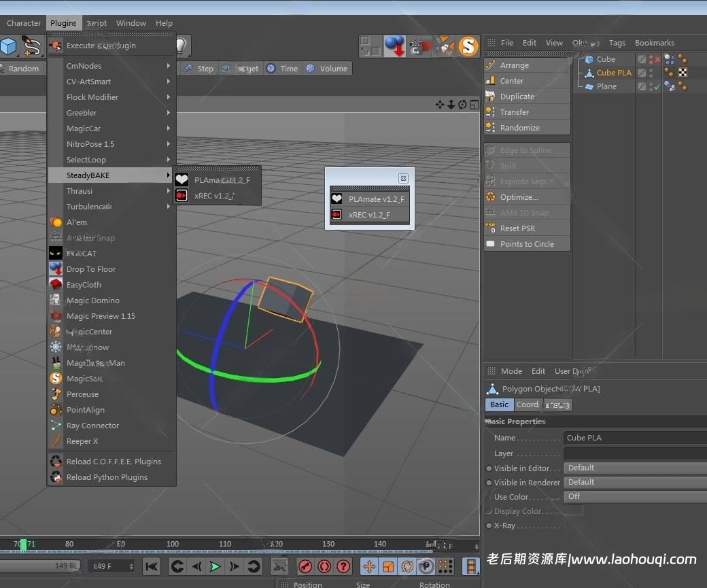Click the Name input field

click(x=634, y=438)
